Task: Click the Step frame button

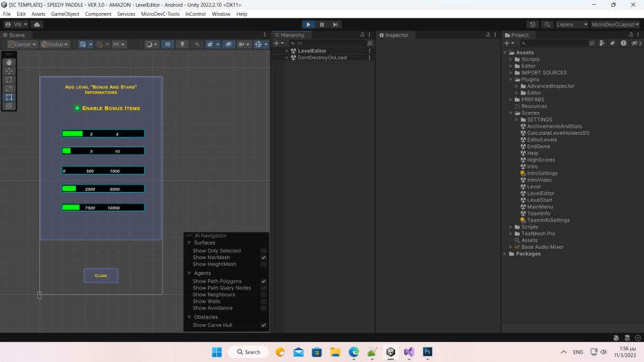Action: point(336,24)
